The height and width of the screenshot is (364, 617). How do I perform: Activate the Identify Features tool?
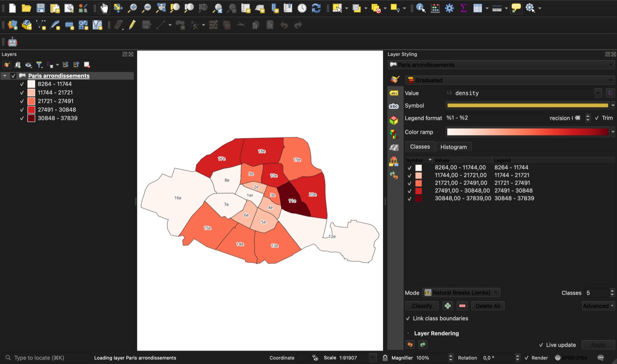click(x=421, y=8)
